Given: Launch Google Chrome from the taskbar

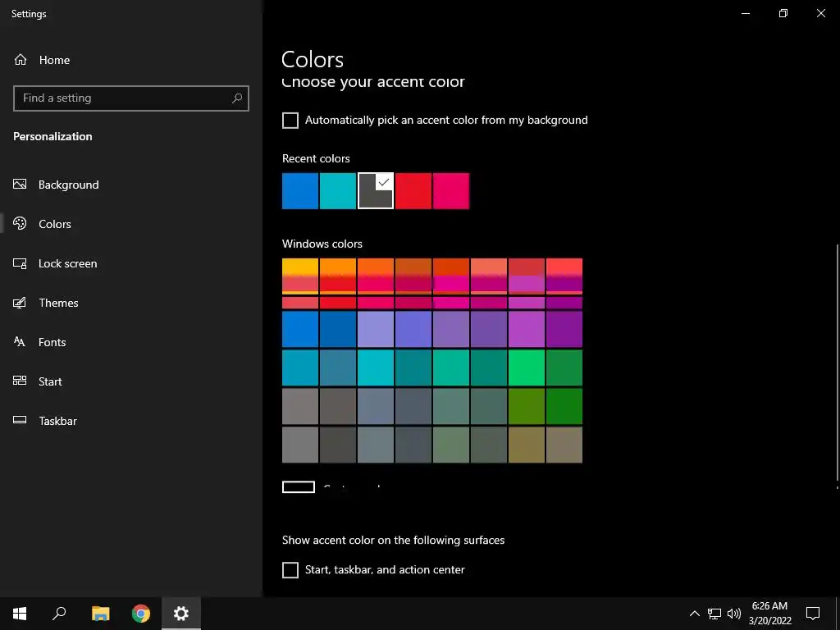Looking at the screenshot, I should pos(141,614).
